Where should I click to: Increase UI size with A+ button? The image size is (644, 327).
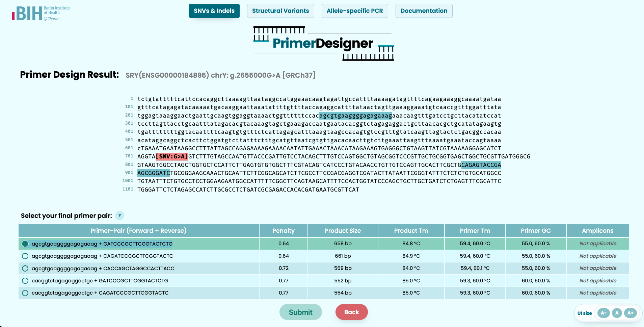(x=630, y=313)
